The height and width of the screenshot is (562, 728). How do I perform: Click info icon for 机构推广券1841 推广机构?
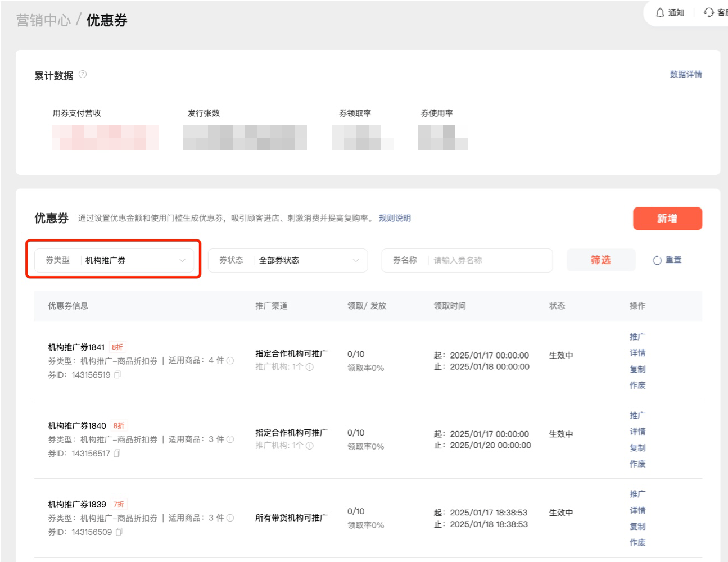click(x=310, y=367)
